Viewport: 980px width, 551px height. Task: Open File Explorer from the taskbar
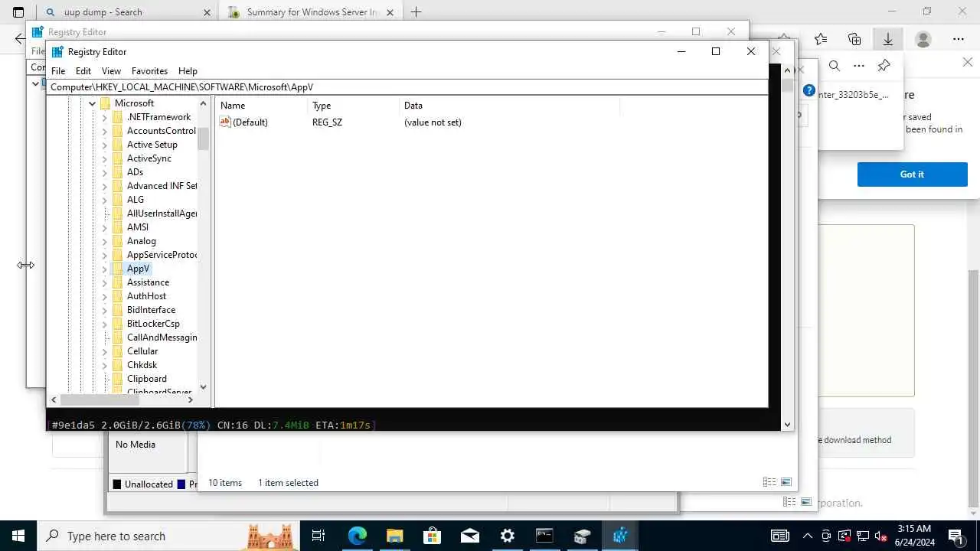tap(394, 536)
